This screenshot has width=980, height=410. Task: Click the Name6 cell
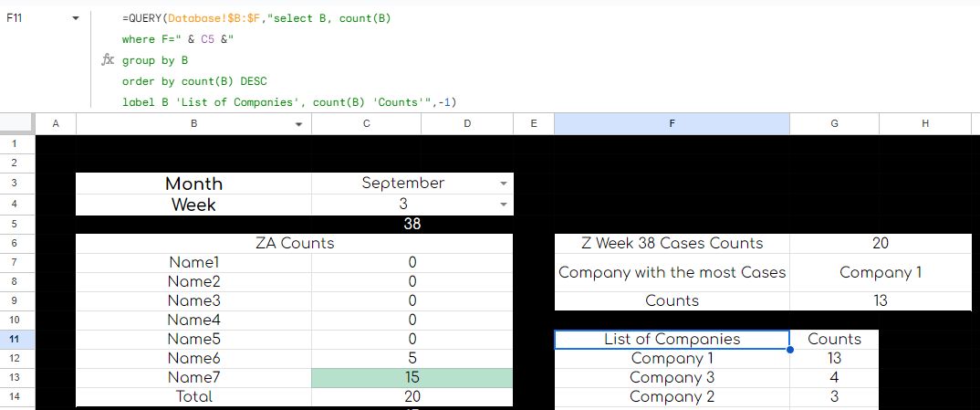(x=193, y=358)
